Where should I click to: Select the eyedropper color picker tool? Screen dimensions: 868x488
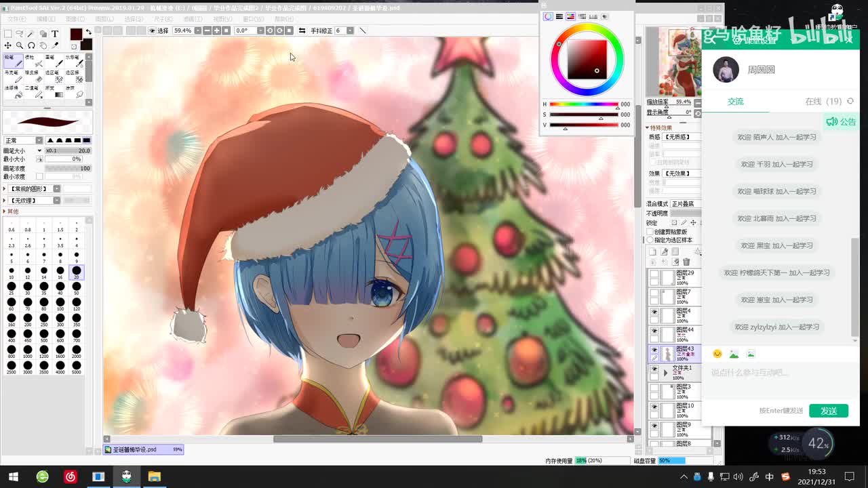[55, 45]
